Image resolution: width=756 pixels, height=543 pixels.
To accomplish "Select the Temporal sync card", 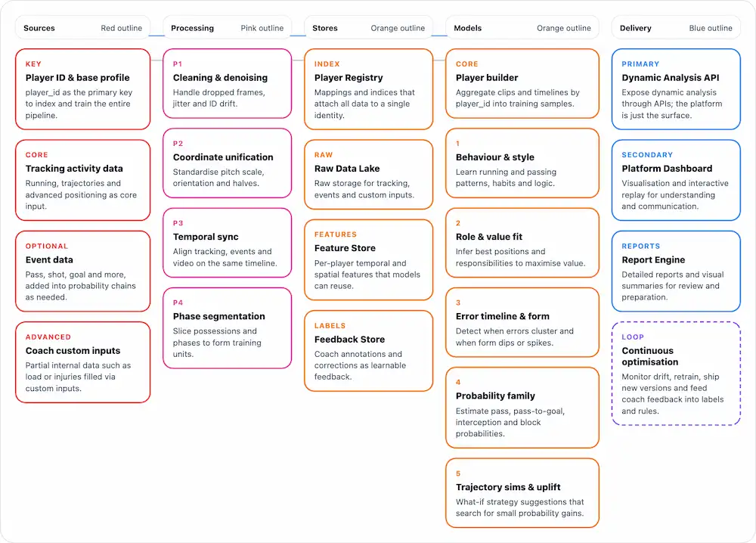I will tap(227, 243).
